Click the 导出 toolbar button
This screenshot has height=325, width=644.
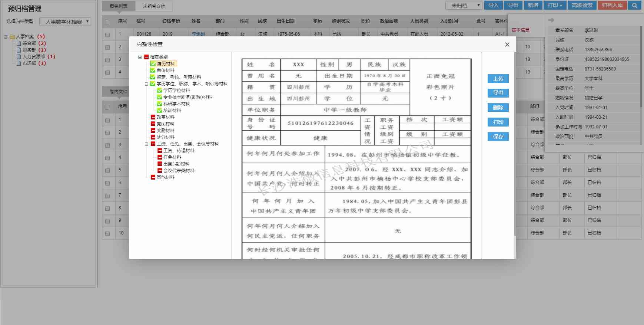513,5
